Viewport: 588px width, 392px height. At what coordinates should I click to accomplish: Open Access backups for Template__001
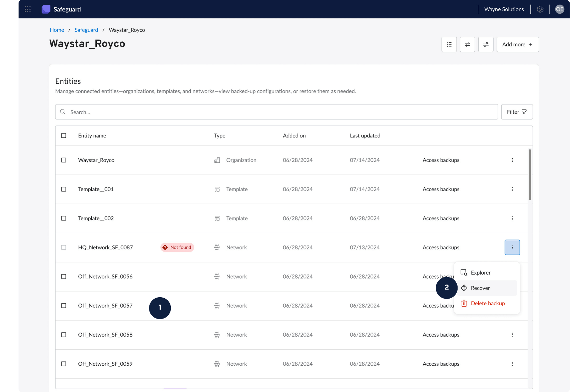click(441, 189)
